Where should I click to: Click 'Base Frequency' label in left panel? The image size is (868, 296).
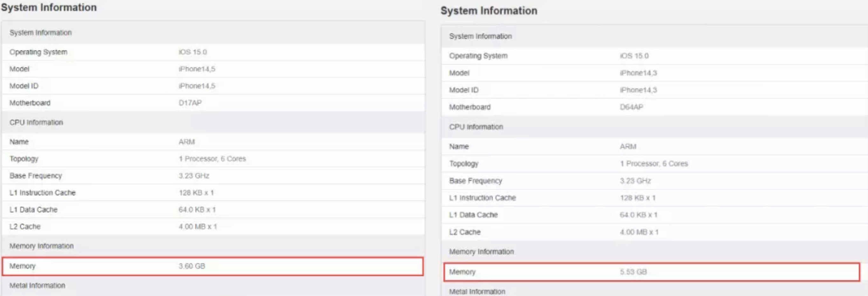[x=36, y=176]
